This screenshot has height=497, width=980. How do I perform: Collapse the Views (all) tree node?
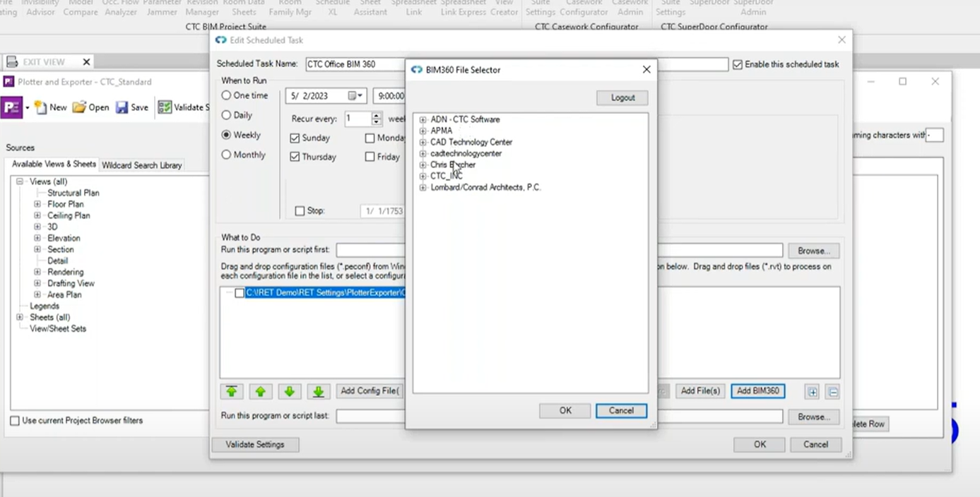[x=20, y=181]
